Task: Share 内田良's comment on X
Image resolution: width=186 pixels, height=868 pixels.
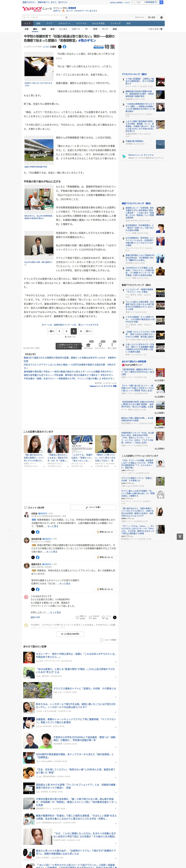Action: (33, 532)
